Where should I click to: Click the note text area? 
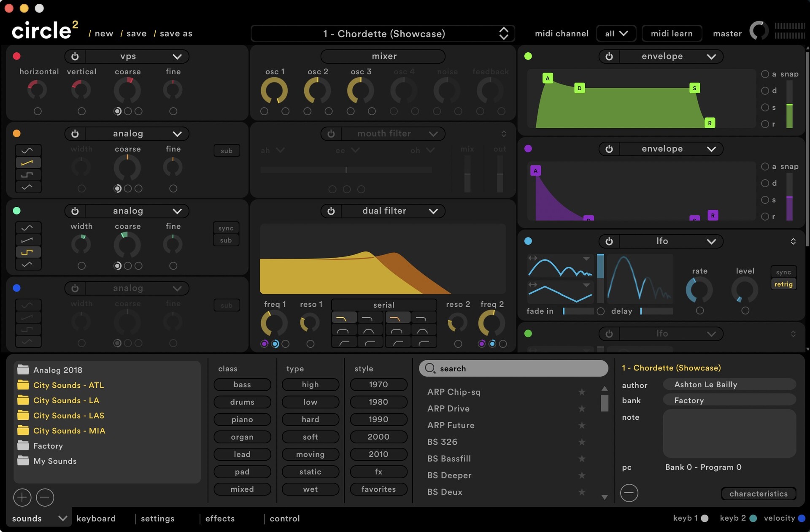click(729, 433)
